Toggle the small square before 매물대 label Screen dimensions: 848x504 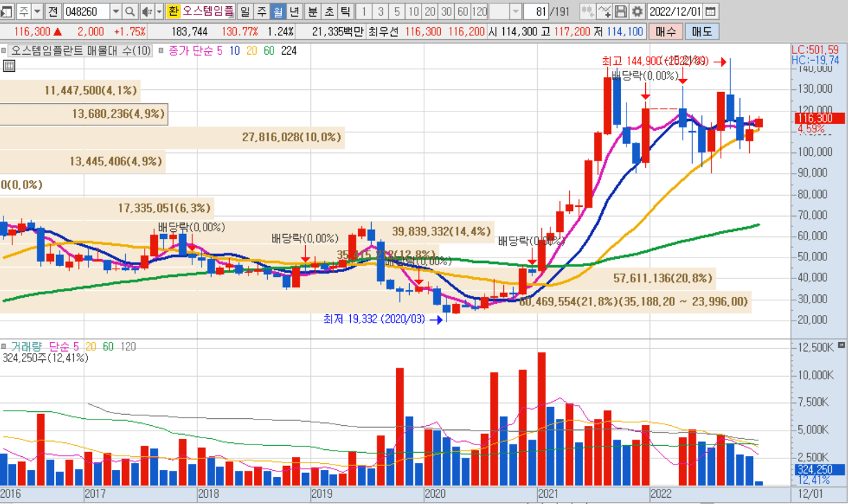click(4, 51)
